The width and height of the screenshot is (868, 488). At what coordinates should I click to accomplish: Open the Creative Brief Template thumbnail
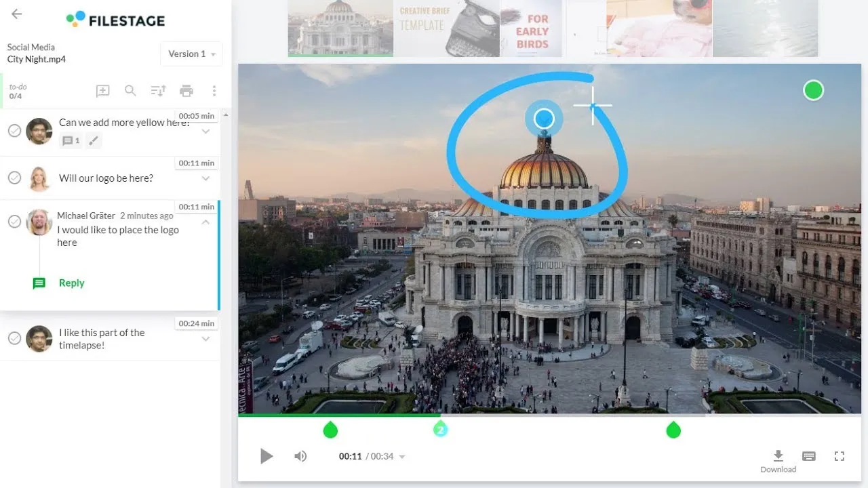[x=446, y=28]
